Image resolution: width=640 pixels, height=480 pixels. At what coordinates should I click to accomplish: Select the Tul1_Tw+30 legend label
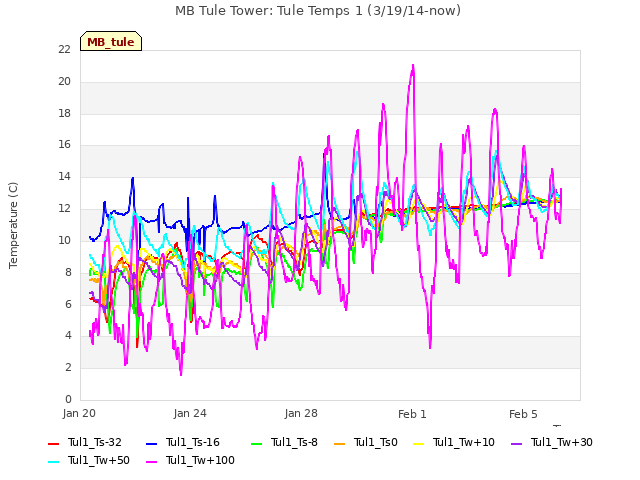point(562,442)
